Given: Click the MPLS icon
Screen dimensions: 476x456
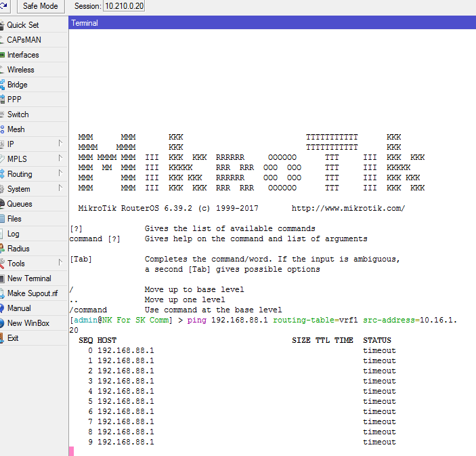Looking at the screenshot, I should 2,159.
